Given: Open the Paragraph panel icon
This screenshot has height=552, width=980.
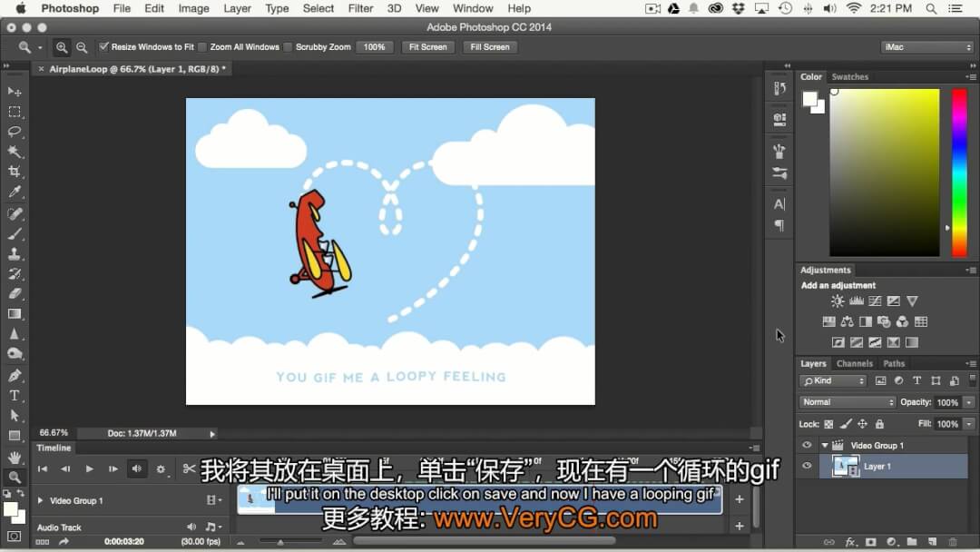Looking at the screenshot, I should 779,225.
